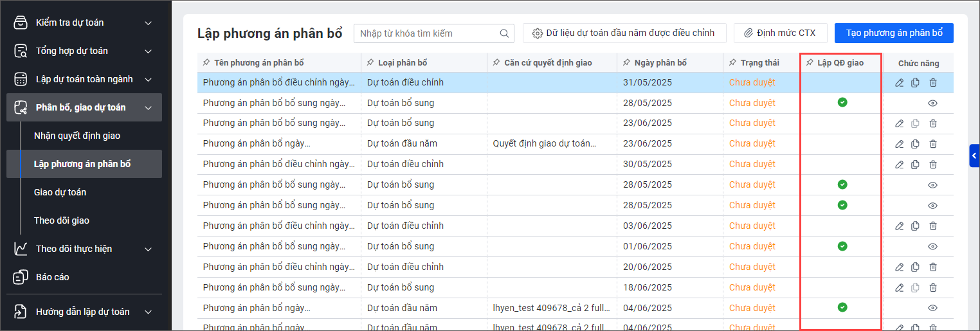This screenshot has width=980, height=331.
Task: Click Tạo phương án phân bổ button
Action: pos(894,33)
